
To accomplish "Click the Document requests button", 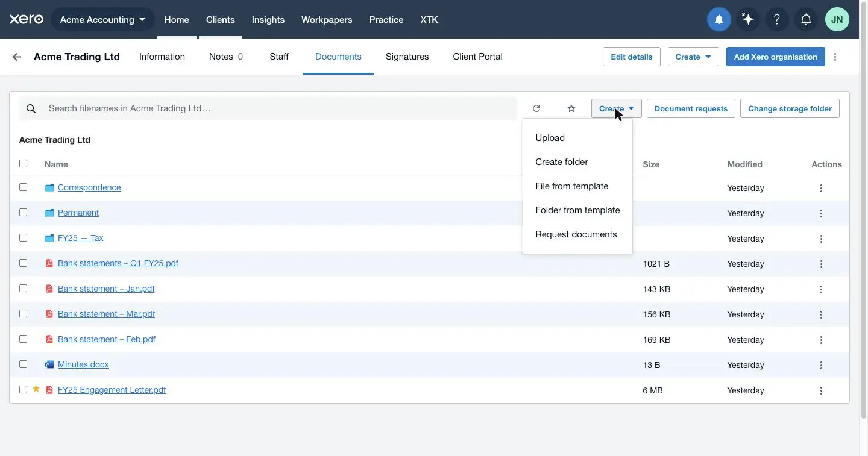I will [x=691, y=108].
